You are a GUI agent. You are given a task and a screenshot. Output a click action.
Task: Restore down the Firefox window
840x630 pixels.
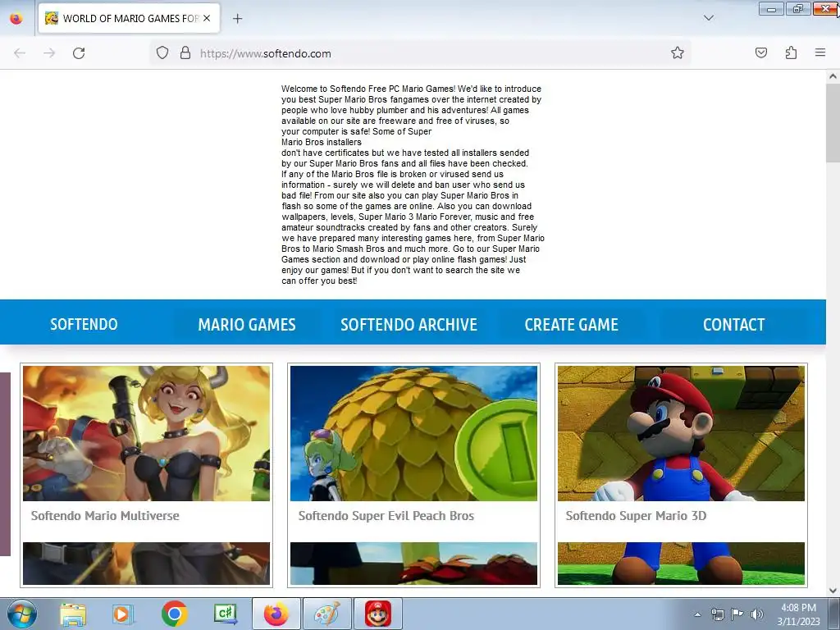tap(798, 9)
